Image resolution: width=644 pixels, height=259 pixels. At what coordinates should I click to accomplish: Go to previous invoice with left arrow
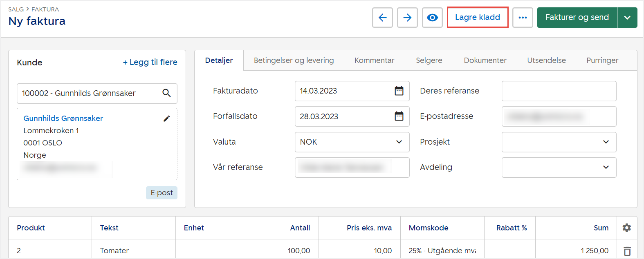tap(382, 18)
